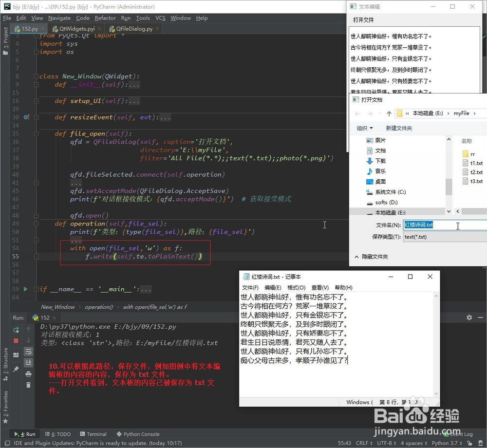This screenshot has width=487, height=448.
Task: Click the down-arrow stack trace icon in Run panel
Action: [x=28, y=340]
